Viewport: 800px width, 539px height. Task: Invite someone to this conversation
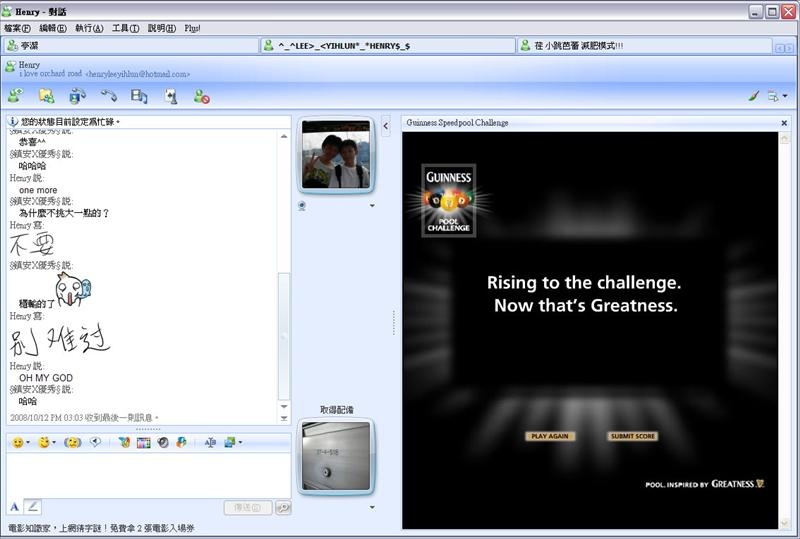16,95
